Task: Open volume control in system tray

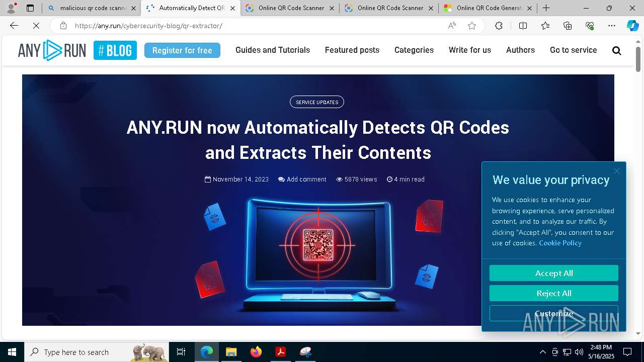Action: [x=579, y=352]
